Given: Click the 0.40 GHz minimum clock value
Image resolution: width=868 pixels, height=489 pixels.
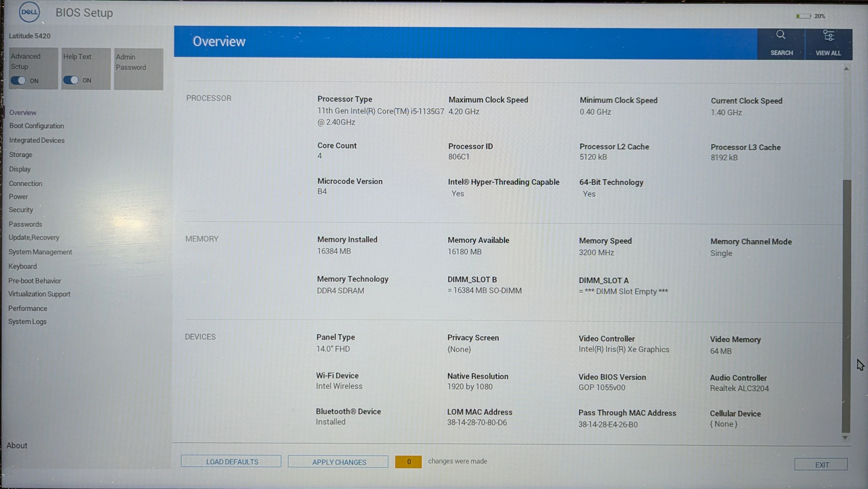Looking at the screenshot, I should (595, 112).
